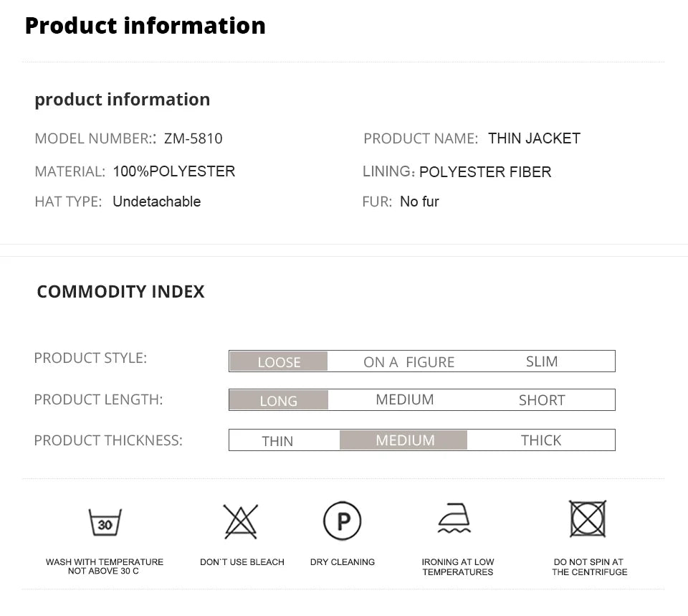Click the model number ZM-5810 text
This screenshot has height=616, width=688.
click(193, 138)
